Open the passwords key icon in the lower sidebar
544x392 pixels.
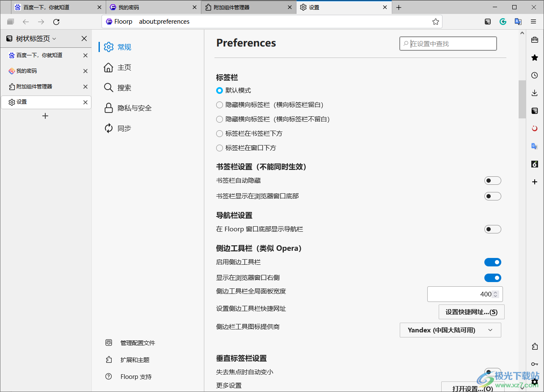click(x=534, y=364)
